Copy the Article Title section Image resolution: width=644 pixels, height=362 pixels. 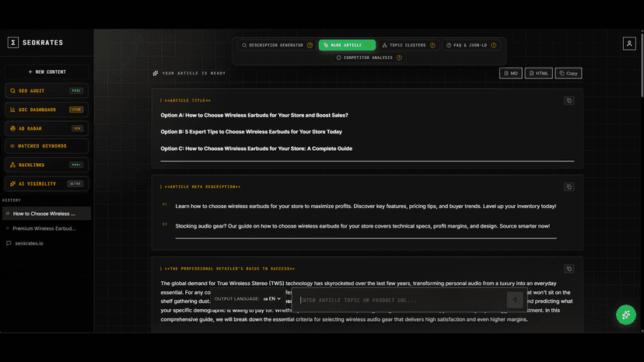(x=569, y=100)
